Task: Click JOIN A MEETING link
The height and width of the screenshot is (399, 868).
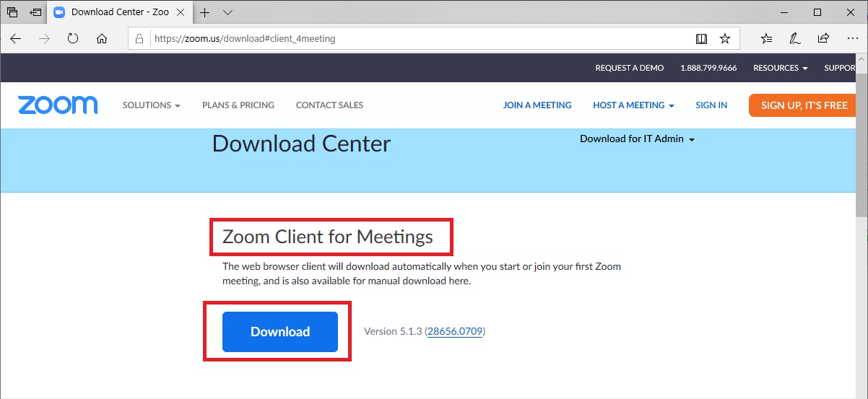Action: [537, 105]
